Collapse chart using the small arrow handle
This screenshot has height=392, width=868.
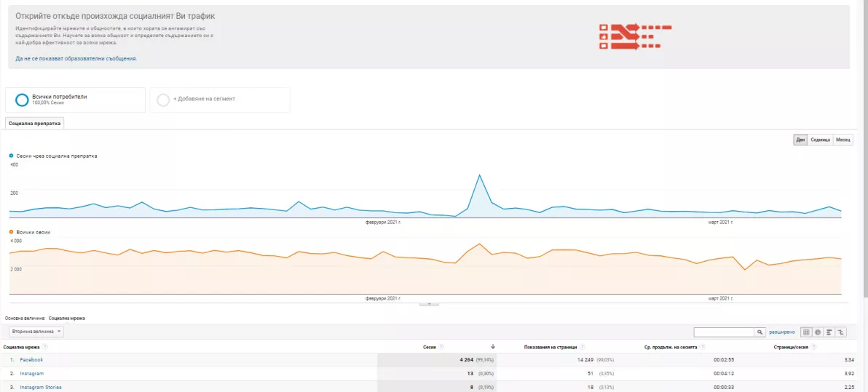430,303
